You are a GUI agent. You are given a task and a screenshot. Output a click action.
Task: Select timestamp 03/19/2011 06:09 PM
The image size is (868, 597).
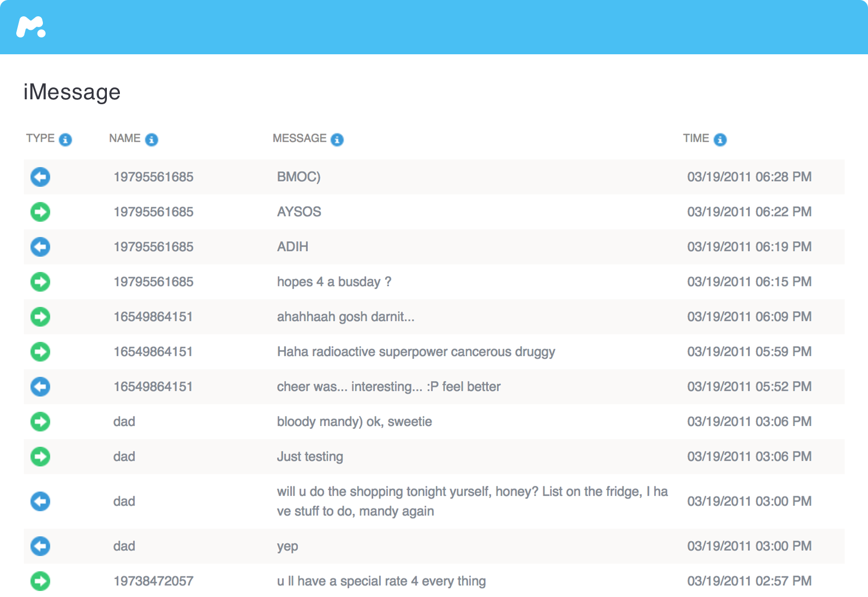(749, 316)
